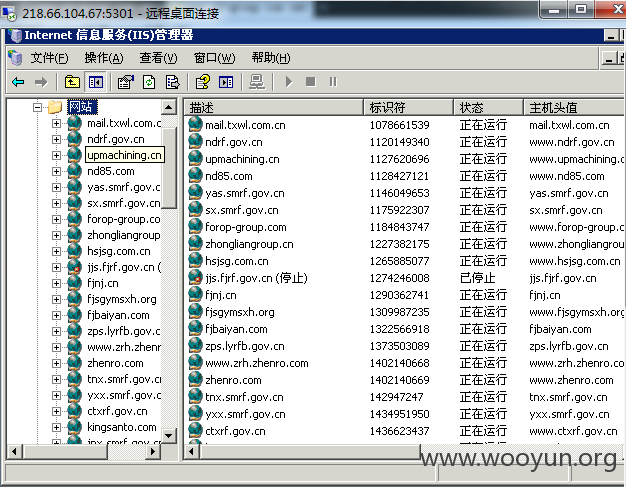
Task: Click the IIS Manager title bar icon
Action: (16, 35)
